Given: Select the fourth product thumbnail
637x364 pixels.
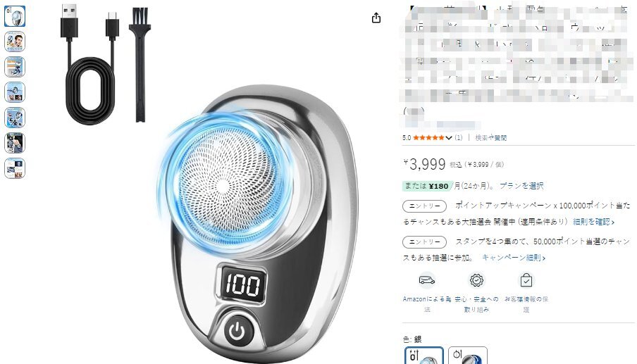Looking at the screenshot, I should 15,92.
